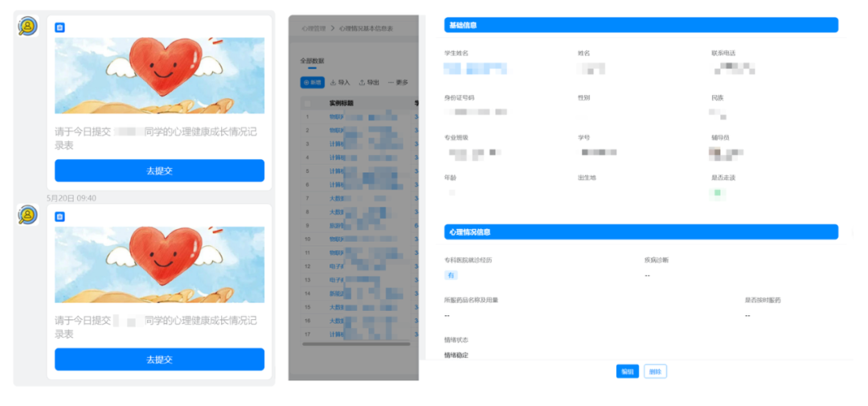Click the 身份证号码 field label
Screen dimensions: 868x406
pyautogui.click(x=459, y=97)
